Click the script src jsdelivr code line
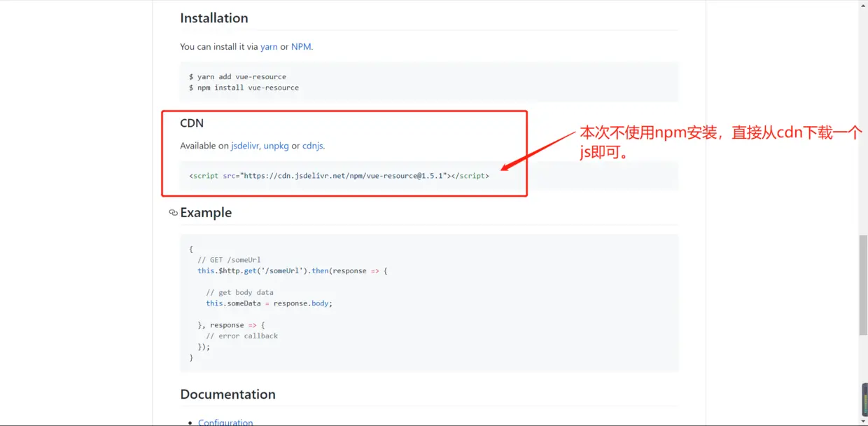The height and width of the screenshot is (426, 868). pos(339,176)
